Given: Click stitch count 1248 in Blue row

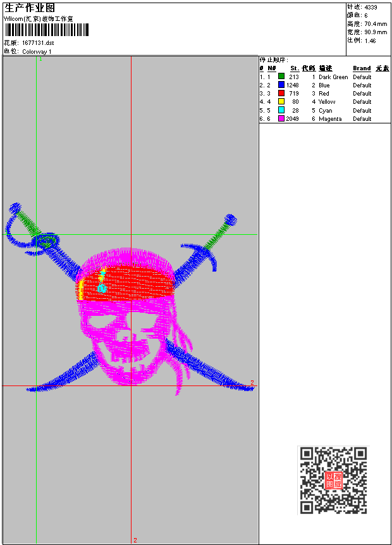Looking at the screenshot, I should pos(292,85).
